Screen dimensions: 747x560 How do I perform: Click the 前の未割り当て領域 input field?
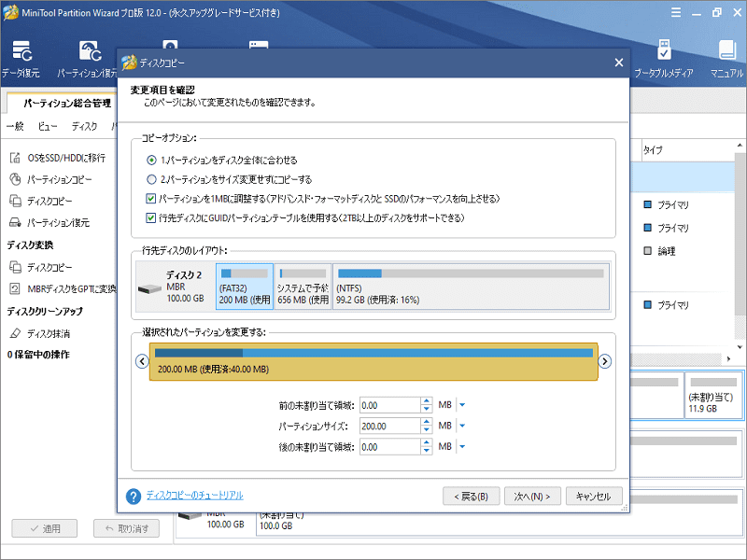pos(390,405)
